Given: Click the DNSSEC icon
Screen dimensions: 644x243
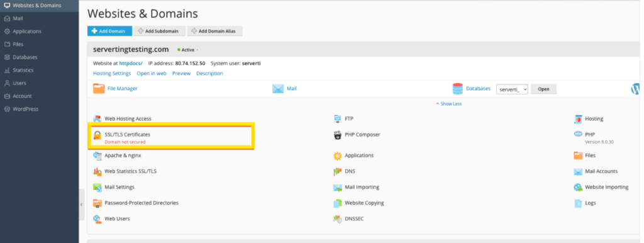Looking at the screenshot, I should tap(337, 218).
